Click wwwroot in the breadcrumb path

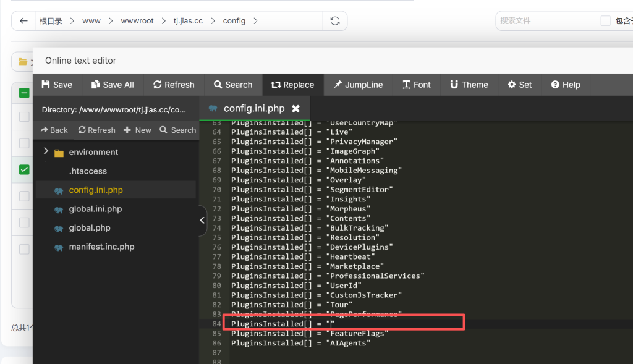tap(137, 21)
